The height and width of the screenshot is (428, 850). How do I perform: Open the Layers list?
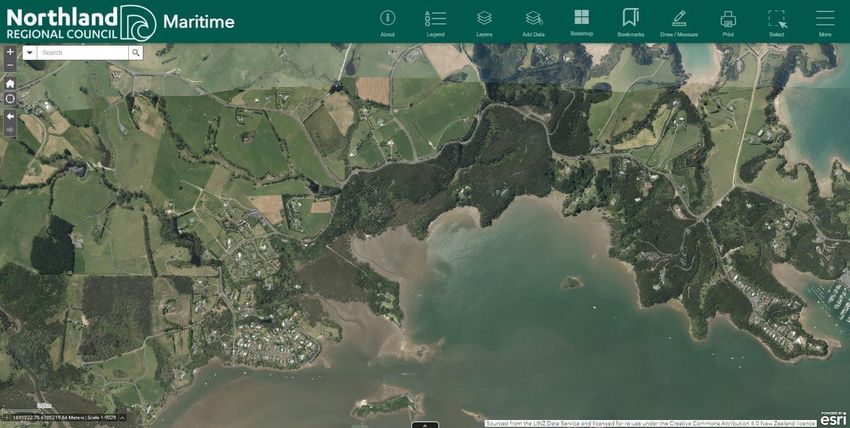[484, 22]
